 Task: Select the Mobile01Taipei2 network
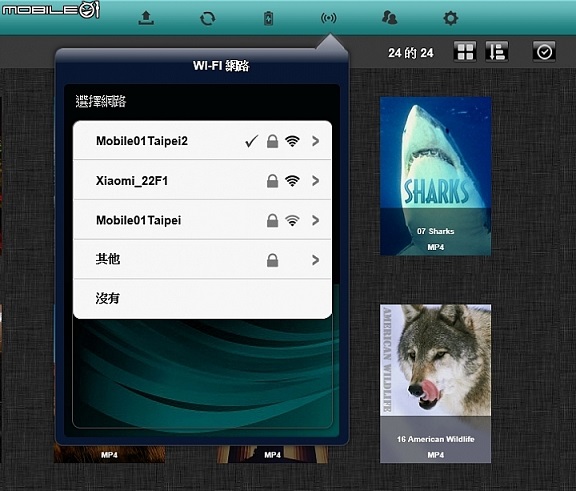click(x=202, y=141)
